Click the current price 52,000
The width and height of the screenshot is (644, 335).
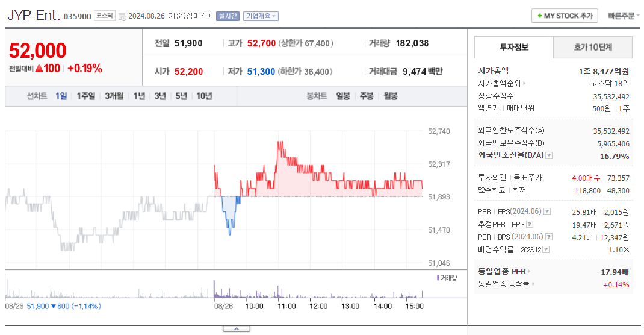coord(37,51)
